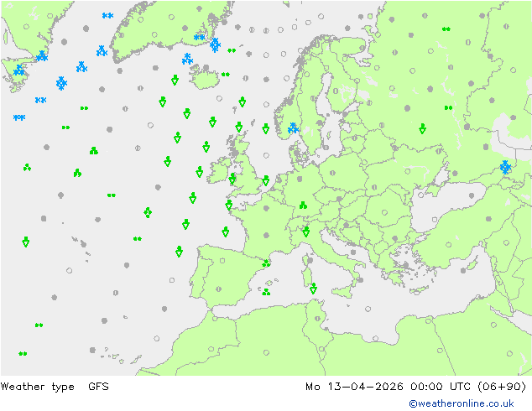Select the large snowflake symbol off east Greenland
The width and height of the screenshot is (532, 411).
[x=215, y=44]
